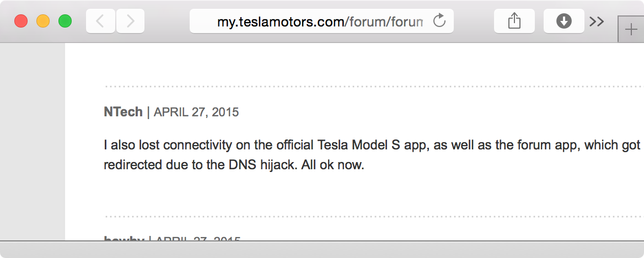
Task: Minimize the window with yellow button
Action: (x=43, y=21)
